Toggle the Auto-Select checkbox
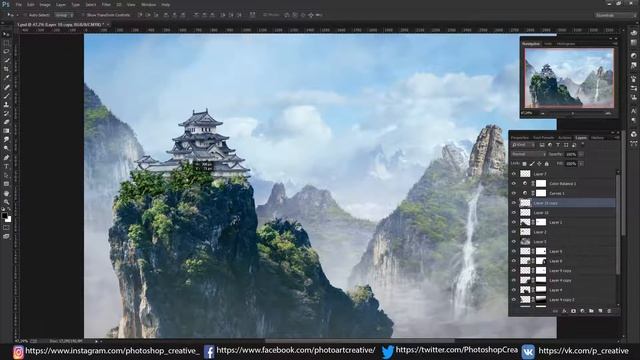640x360 pixels. (25, 15)
